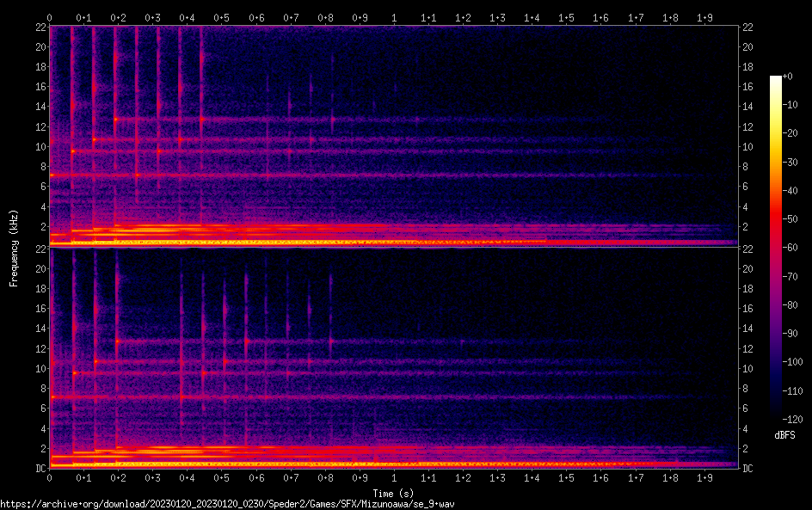This screenshot has width=812, height=510.
Task: Select the +0 mark on the dBFS scale
Action: (x=789, y=77)
